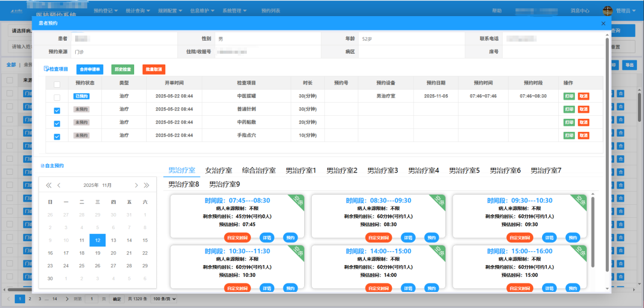Open the 预约列表 tab in top bar
This screenshot has height=308, width=644.
click(271, 11)
